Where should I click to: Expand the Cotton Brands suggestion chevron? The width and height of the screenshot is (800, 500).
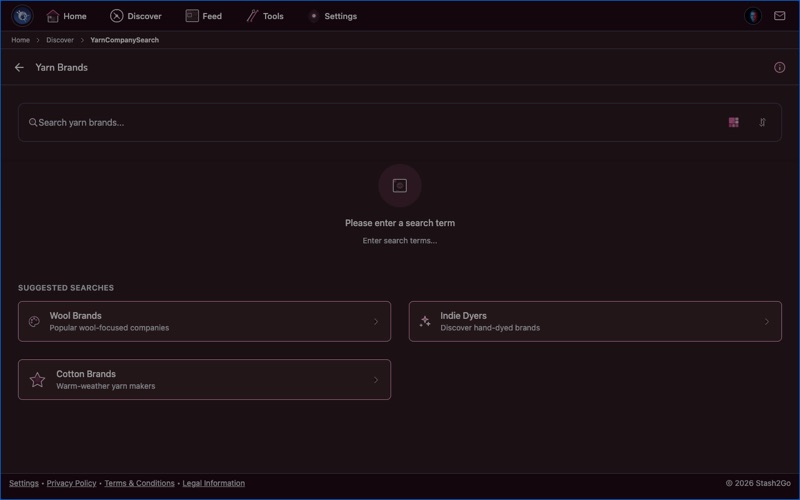[376, 380]
